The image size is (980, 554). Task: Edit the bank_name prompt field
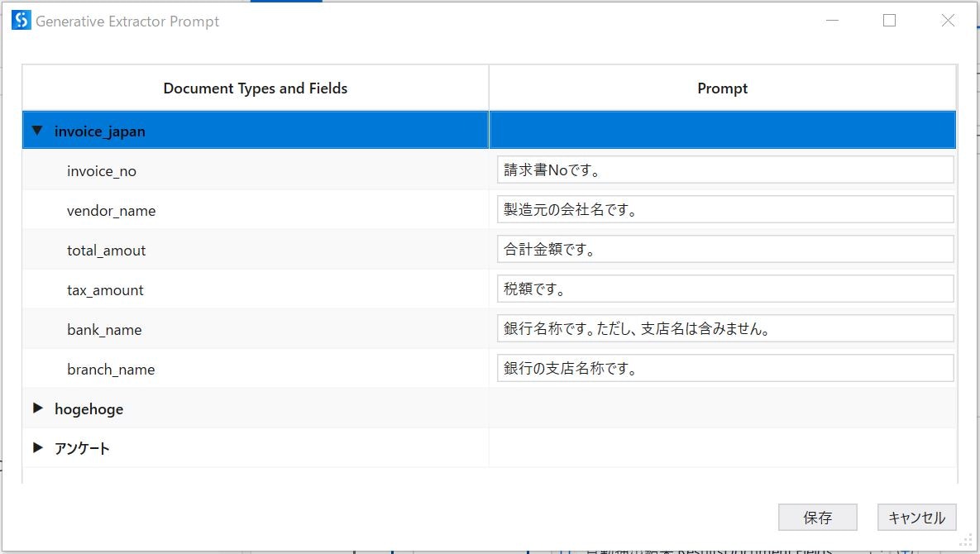(x=725, y=328)
